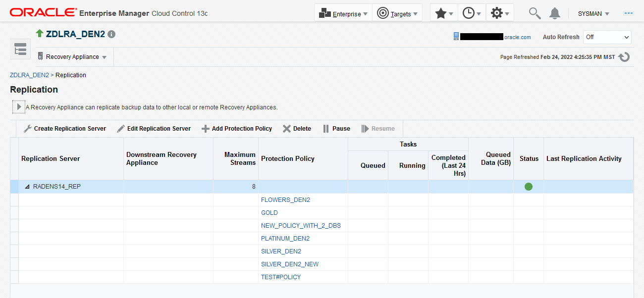This screenshot has height=298, width=644.
Task: Open the Targets menu
Action: 397,13
